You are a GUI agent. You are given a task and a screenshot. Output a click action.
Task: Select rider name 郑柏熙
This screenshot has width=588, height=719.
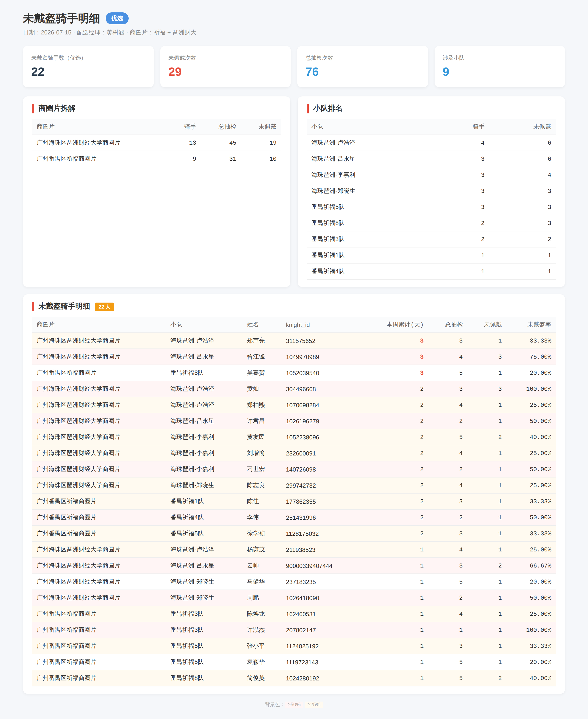pos(256,405)
